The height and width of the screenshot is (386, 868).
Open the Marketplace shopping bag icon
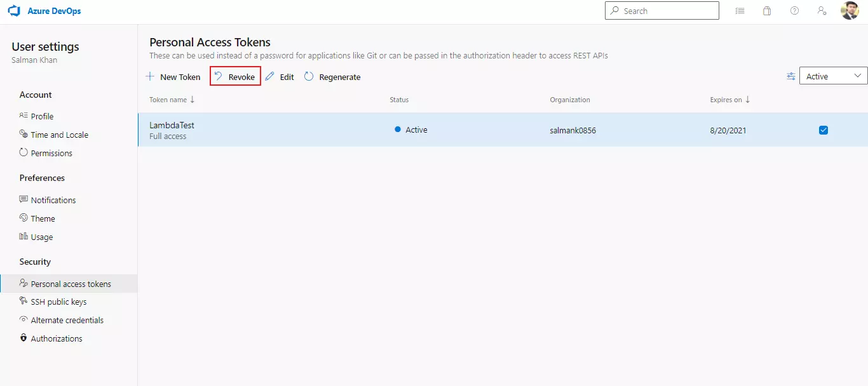pyautogui.click(x=767, y=10)
